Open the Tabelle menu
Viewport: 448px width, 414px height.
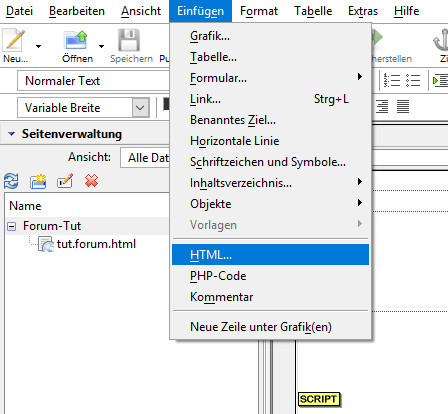coord(313,11)
